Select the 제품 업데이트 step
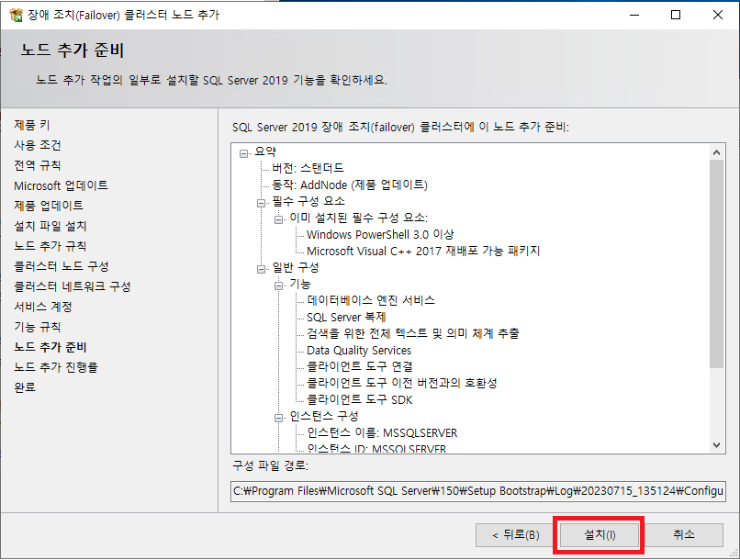This screenshot has width=740, height=560. coord(49,206)
